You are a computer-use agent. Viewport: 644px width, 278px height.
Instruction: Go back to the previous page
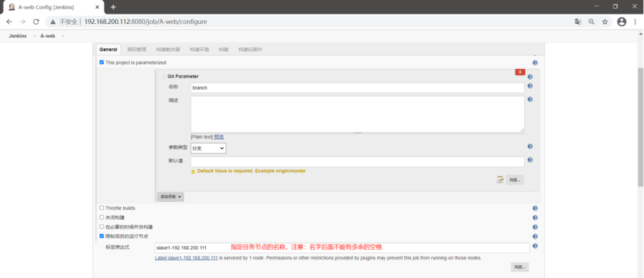9,22
